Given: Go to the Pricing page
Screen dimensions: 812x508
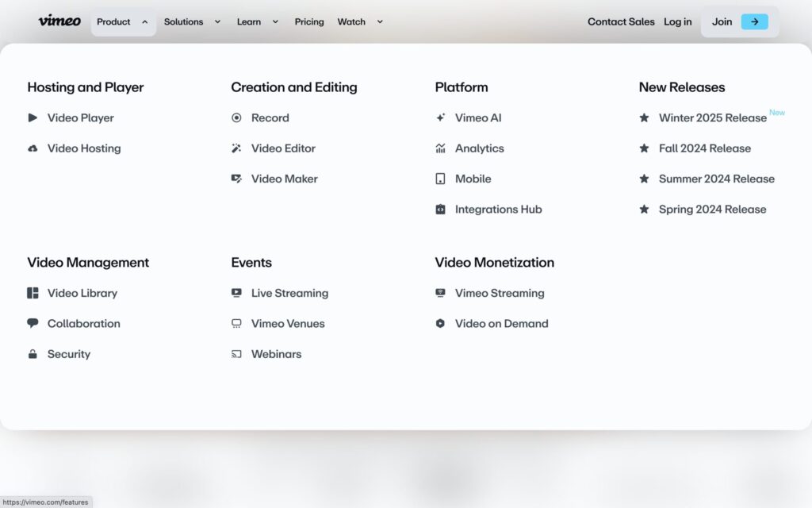Looking at the screenshot, I should [x=309, y=21].
